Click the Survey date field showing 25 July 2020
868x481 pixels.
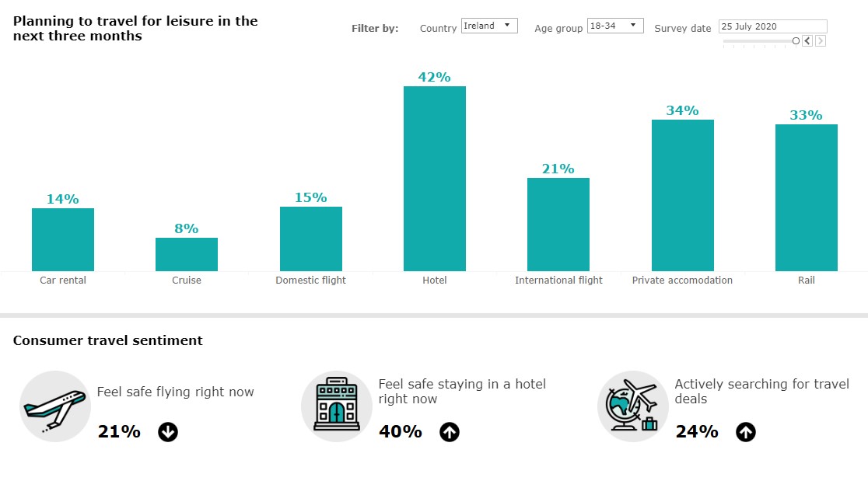coord(772,26)
